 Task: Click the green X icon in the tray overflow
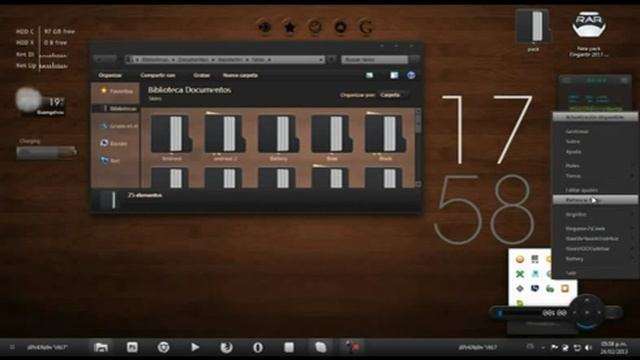pos(520,274)
